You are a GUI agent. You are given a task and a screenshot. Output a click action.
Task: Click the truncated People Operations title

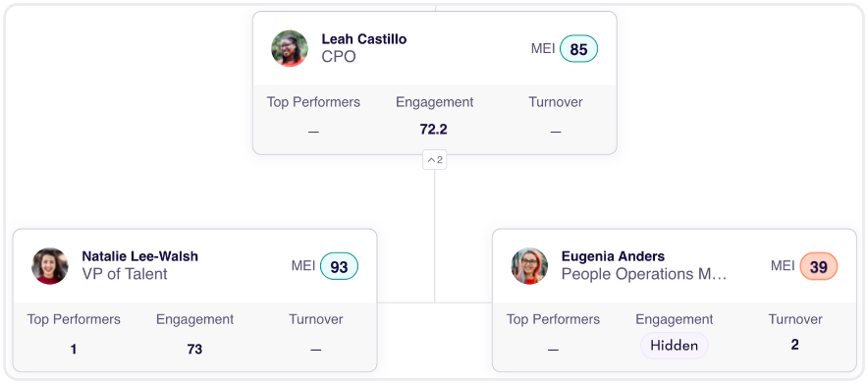click(644, 274)
